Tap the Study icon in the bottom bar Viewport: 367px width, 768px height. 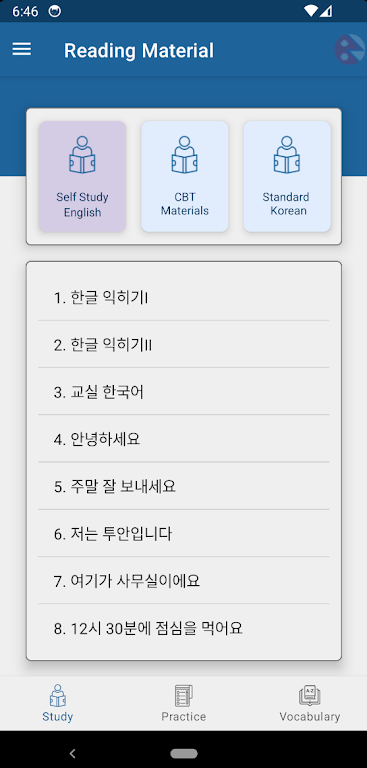coord(58,696)
